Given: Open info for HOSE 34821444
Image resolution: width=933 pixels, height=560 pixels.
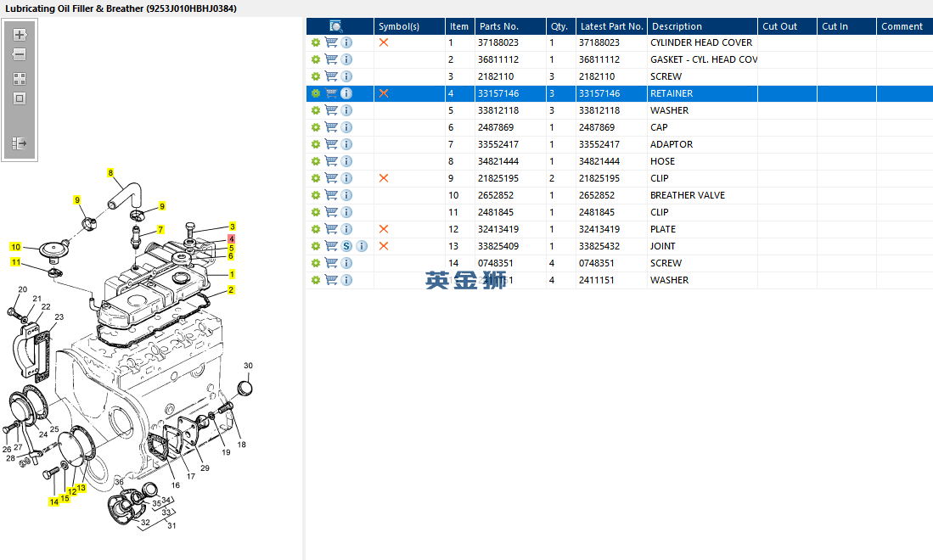Looking at the screenshot, I should click(x=346, y=161).
